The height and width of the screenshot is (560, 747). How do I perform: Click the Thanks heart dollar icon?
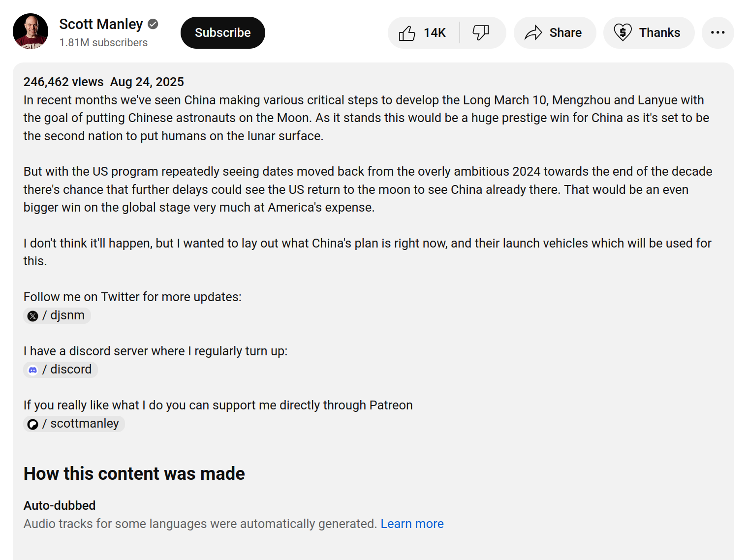tap(622, 33)
